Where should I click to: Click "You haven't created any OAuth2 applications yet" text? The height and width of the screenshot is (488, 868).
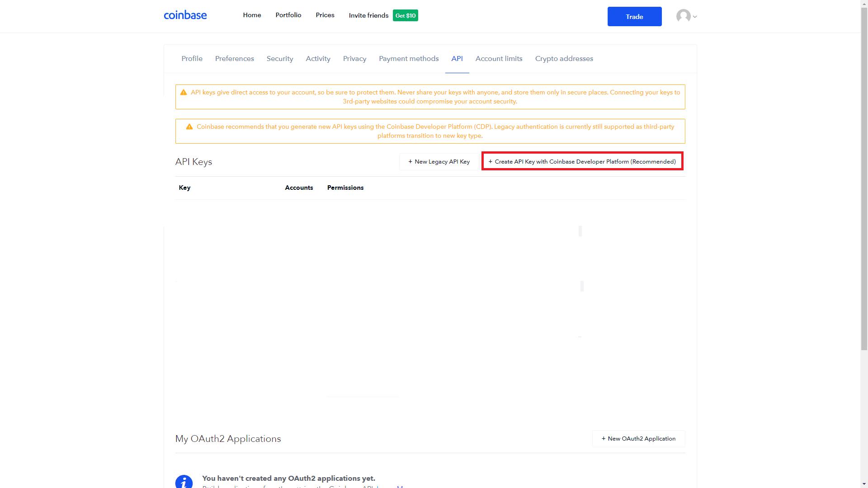coord(288,478)
